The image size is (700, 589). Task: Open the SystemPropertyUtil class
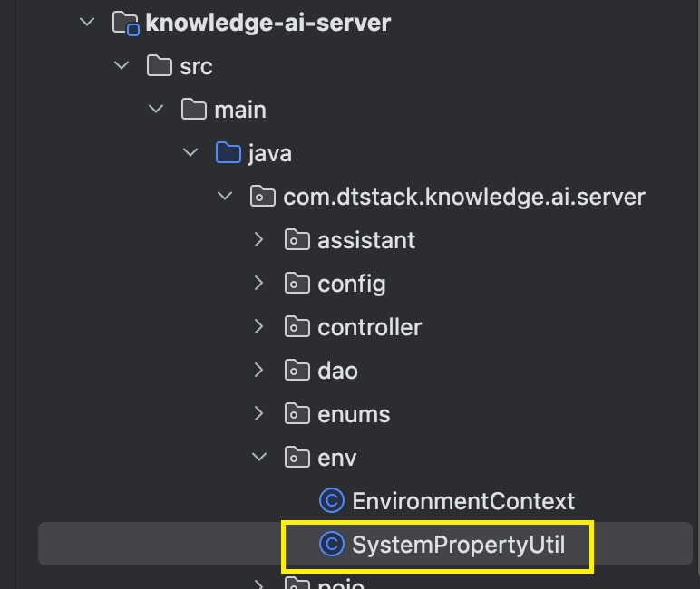click(459, 545)
